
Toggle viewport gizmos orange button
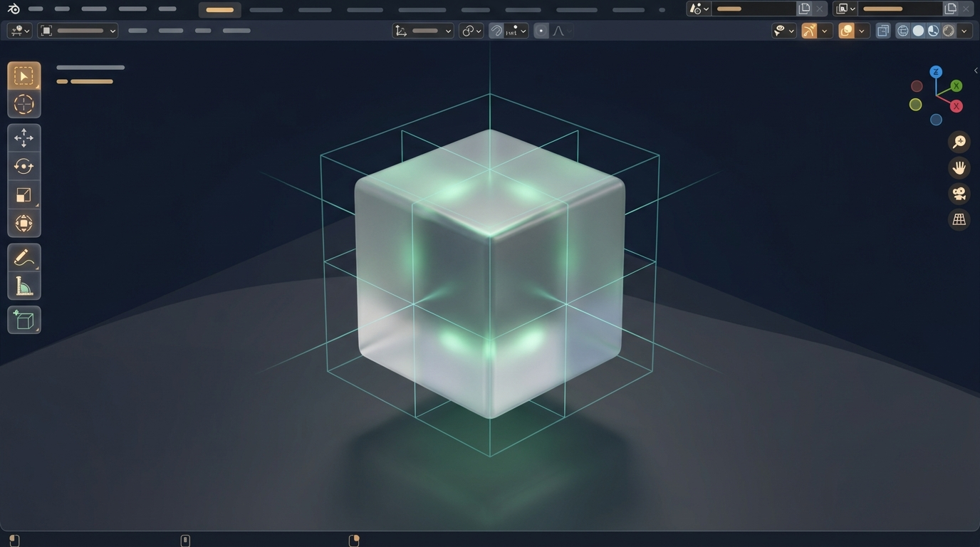(809, 31)
